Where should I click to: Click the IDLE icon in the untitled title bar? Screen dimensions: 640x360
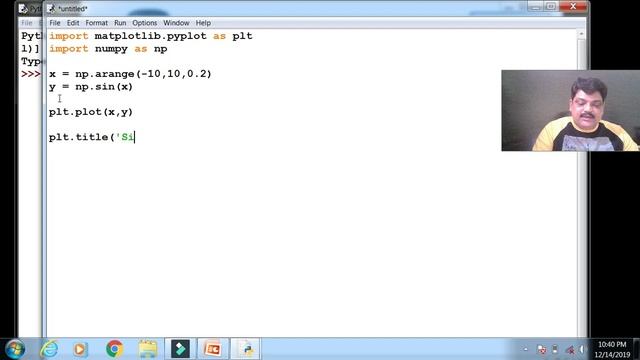click(x=51, y=8)
